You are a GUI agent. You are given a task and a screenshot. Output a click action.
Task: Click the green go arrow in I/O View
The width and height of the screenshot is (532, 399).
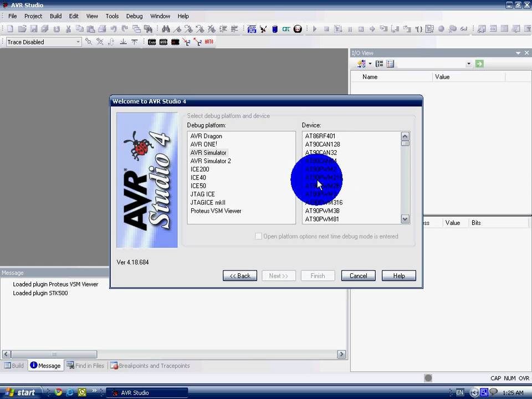click(479, 63)
